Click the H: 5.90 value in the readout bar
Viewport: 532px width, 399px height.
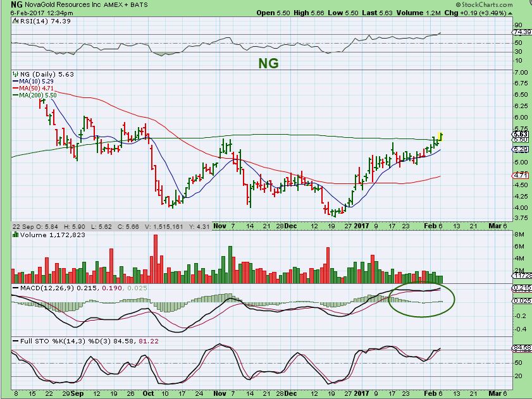coord(75,226)
